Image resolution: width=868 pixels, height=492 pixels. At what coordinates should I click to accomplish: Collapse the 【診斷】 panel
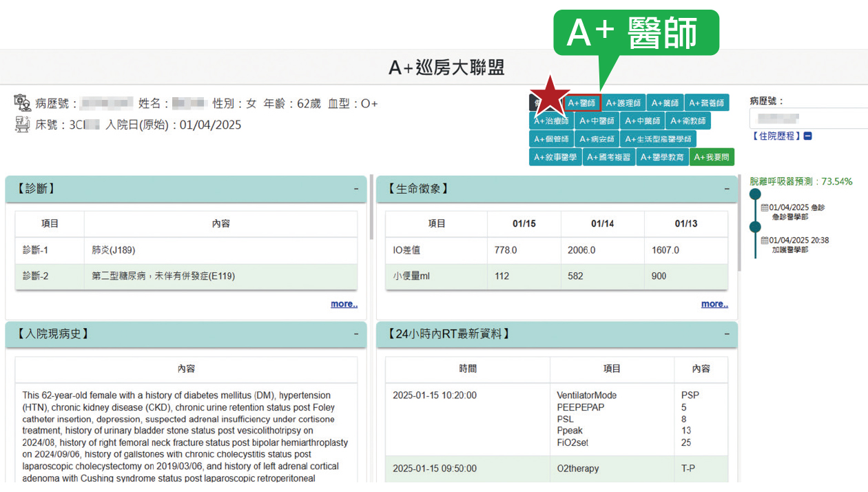(356, 189)
